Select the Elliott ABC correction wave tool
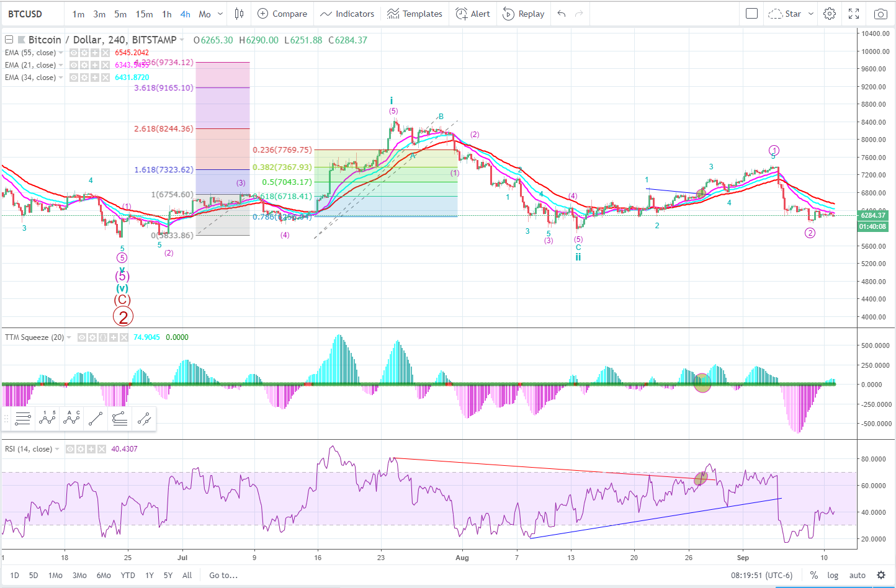The width and height of the screenshot is (896, 588). [71, 419]
